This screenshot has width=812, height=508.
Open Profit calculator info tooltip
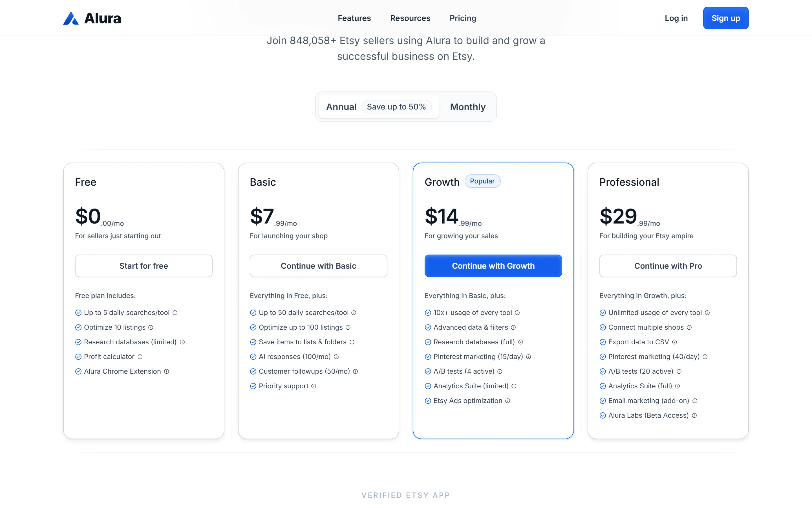click(140, 357)
